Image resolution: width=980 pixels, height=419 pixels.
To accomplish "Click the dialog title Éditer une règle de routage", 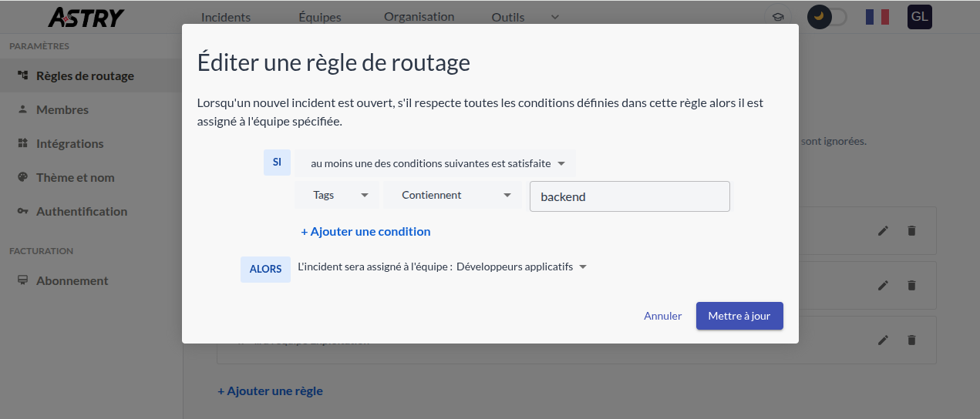I will point(334,62).
